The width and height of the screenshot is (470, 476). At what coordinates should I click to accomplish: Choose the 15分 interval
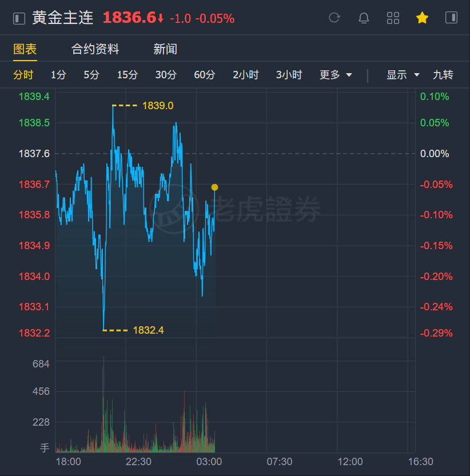click(x=128, y=75)
